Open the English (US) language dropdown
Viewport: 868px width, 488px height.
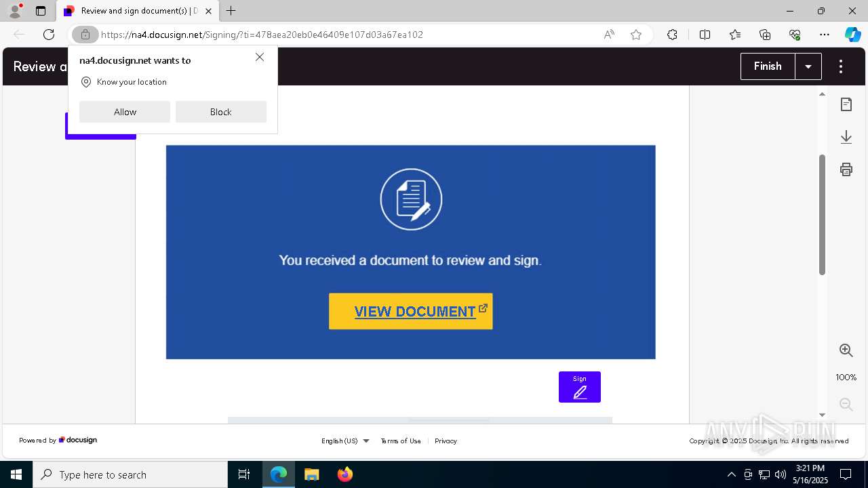(x=345, y=441)
